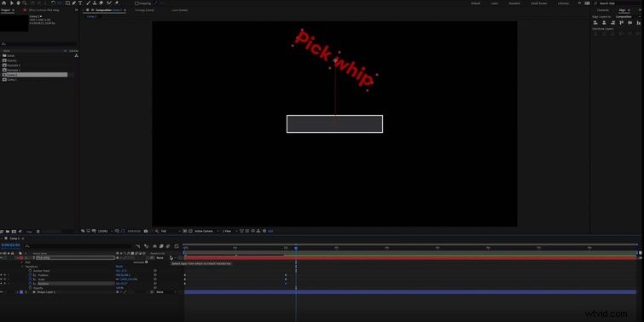Select the Type tool
This screenshot has width=644, height=322.
point(80,3)
